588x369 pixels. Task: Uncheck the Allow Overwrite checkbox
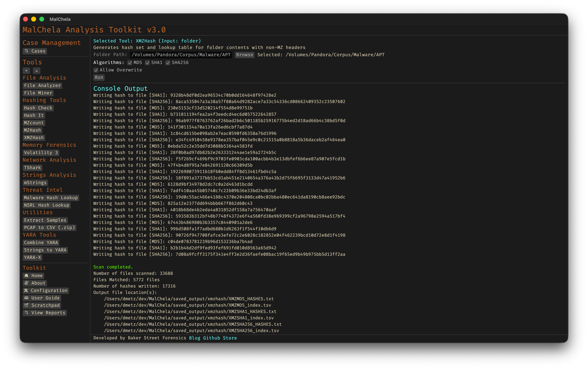click(96, 70)
